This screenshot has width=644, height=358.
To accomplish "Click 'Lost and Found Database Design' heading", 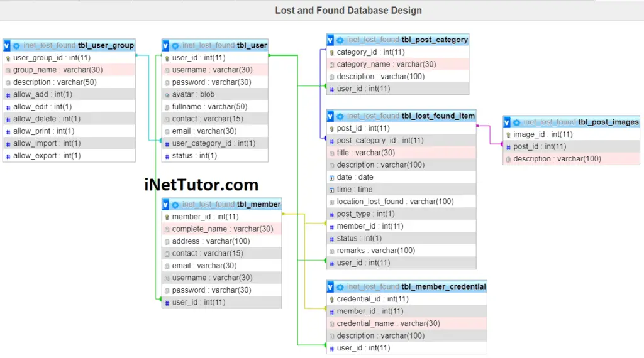I will click(x=348, y=10).
